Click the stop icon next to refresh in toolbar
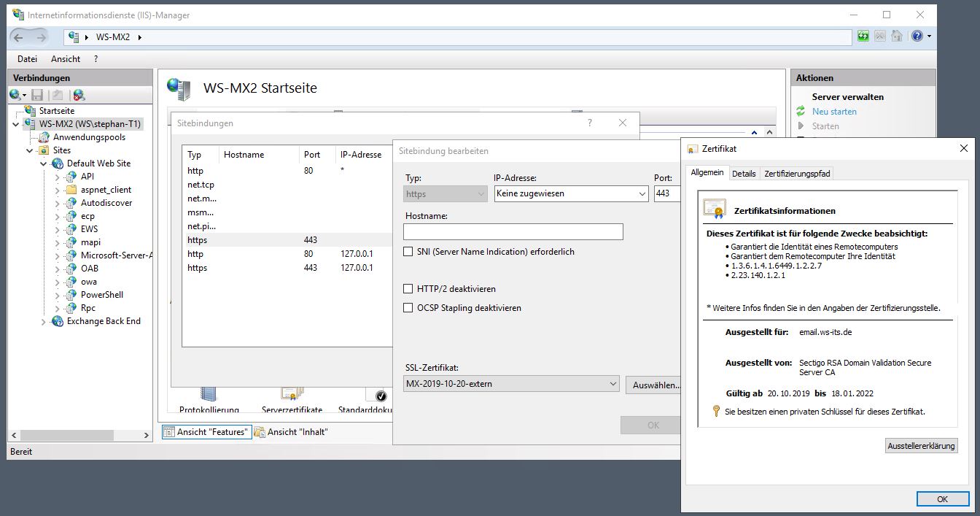Viewport: 980px width, 516px height. click(880, 36)
